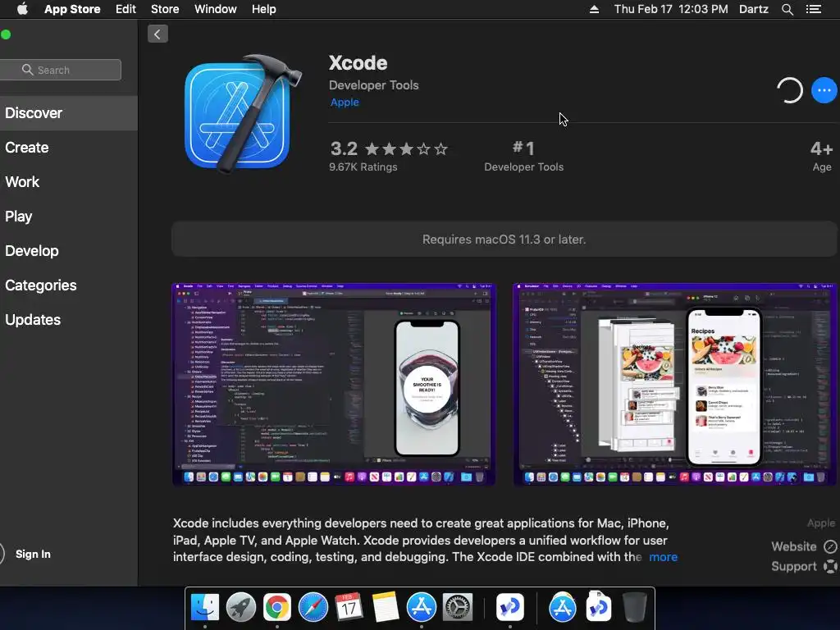This screenshot has width=840, height=630.
Task: Open the Apple developer link
Action: pos(345,103)
